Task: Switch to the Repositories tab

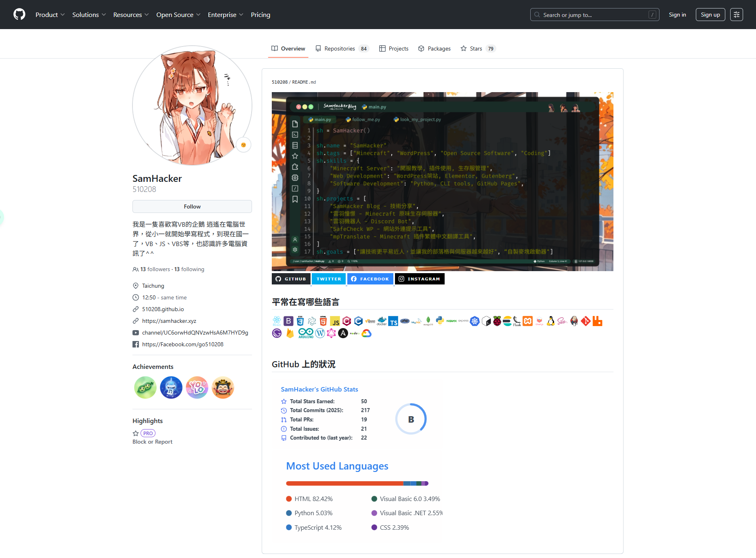Action: pos(342,48)
